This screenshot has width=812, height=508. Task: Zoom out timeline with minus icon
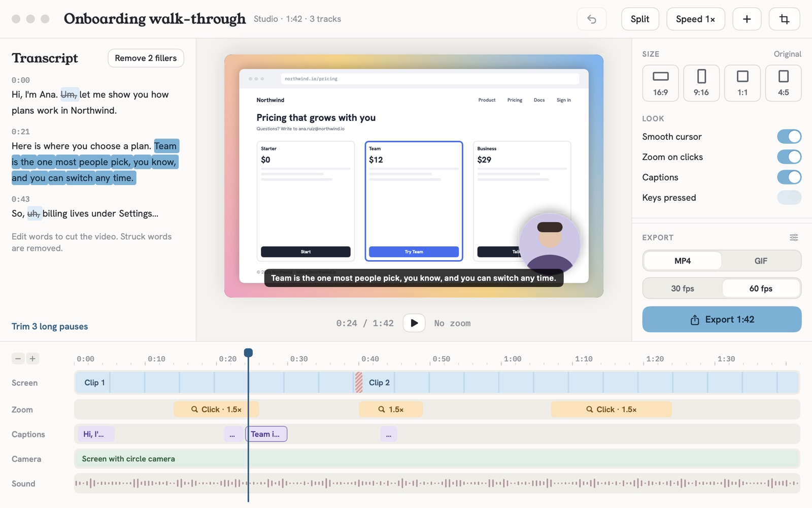(18, 359)
